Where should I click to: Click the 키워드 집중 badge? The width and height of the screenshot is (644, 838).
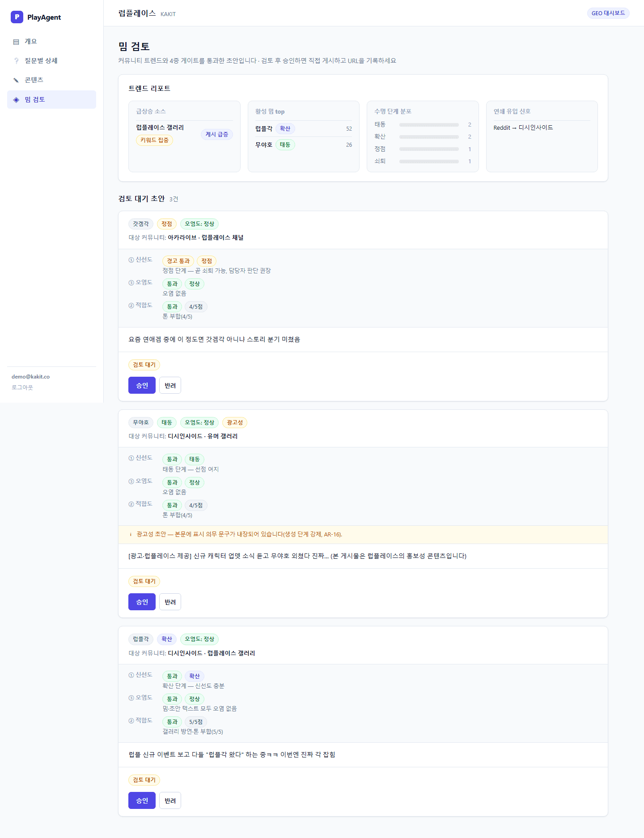(x=154, y=140)
